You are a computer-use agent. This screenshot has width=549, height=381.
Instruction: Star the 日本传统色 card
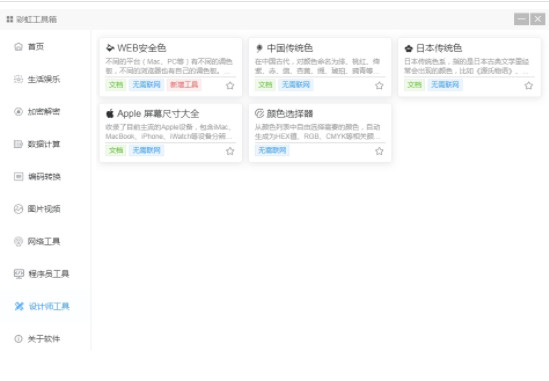529,85
